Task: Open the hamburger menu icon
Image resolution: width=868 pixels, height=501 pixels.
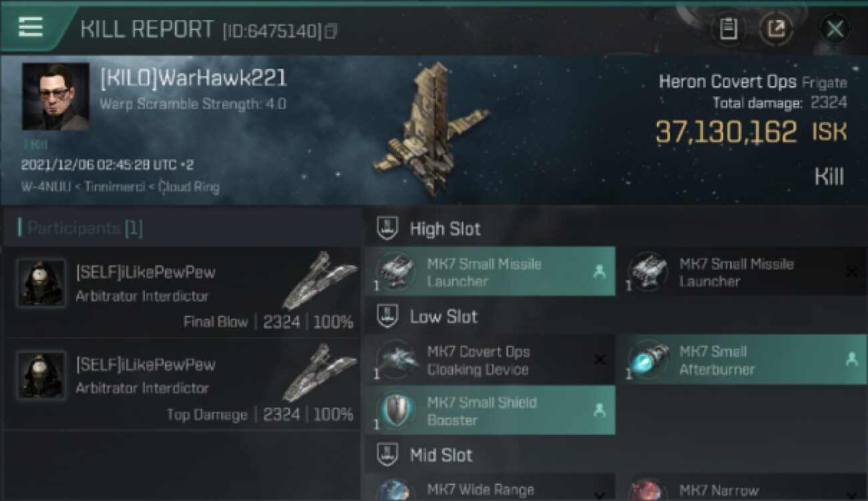Action: click(31, 27)
